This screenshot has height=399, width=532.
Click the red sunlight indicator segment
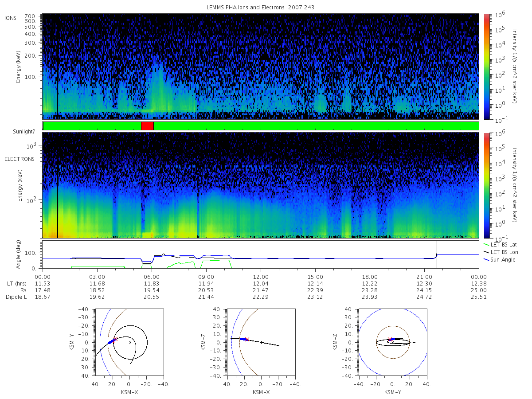147,126
